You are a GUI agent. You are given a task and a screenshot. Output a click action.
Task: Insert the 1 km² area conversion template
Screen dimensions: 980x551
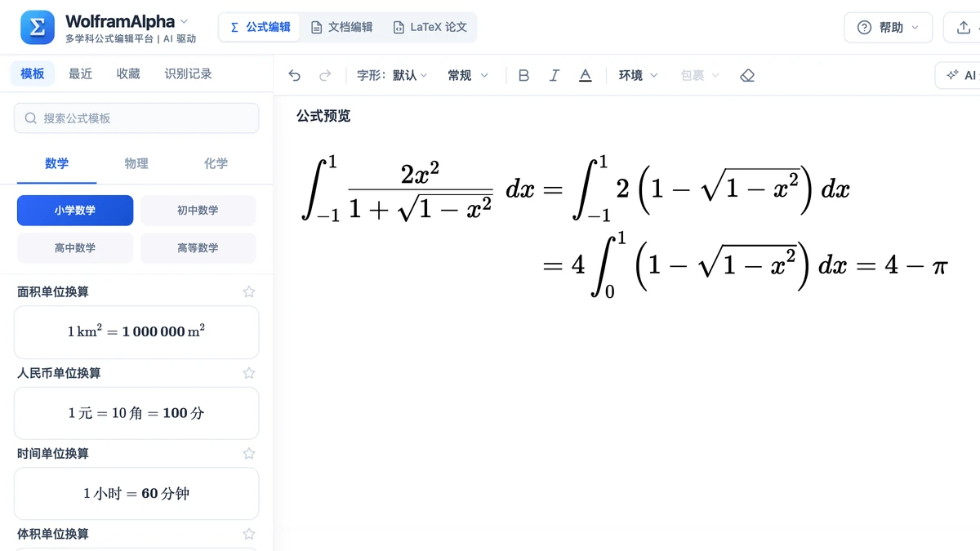136,332
